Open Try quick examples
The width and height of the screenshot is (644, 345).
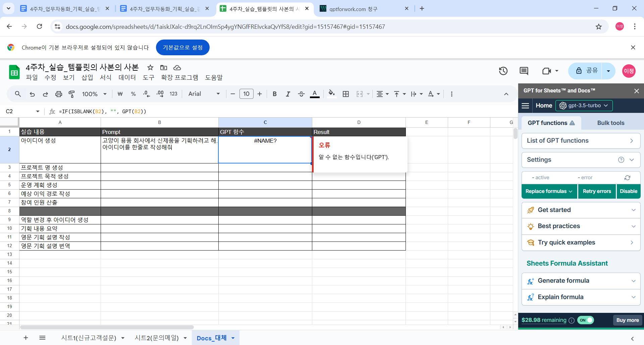[581, 243]
